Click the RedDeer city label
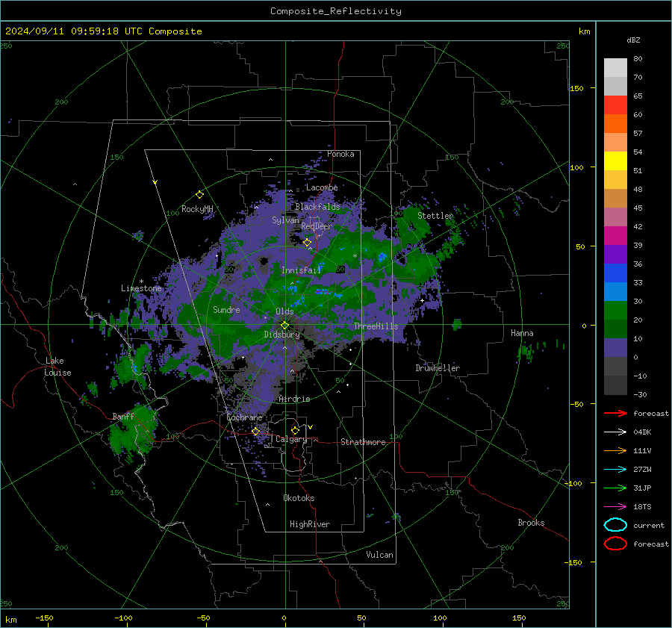The image size is (672, 628). click(x=317, y=226)
